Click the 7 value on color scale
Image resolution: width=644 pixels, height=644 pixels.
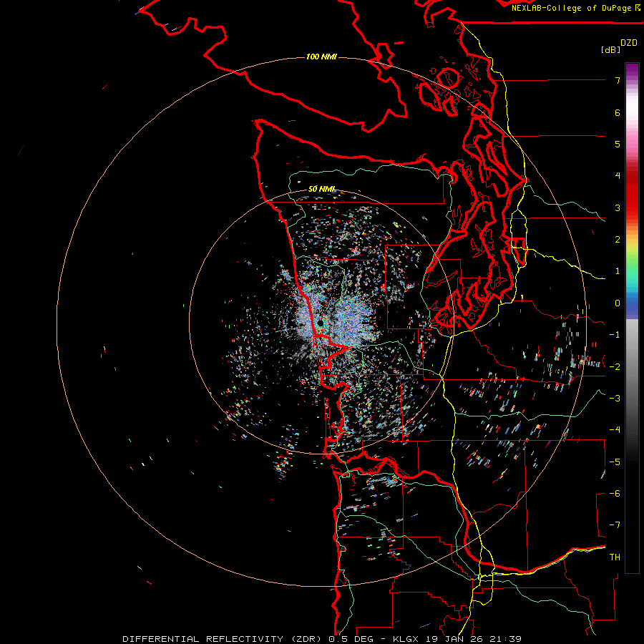coord(618,80)
